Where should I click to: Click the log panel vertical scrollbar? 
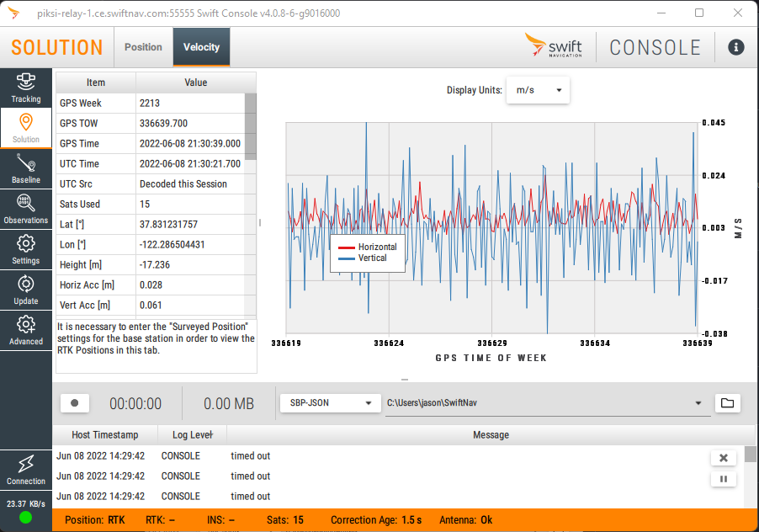(x=750, y=455)
